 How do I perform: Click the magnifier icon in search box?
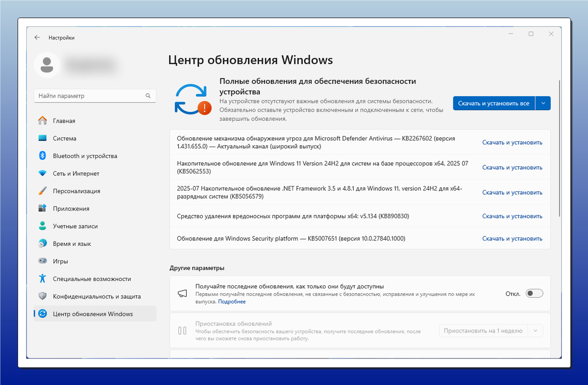148,96
